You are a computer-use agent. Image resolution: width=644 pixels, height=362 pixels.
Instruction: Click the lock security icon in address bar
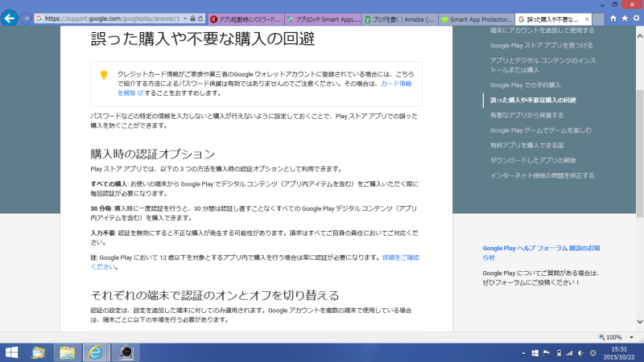[x=192, y=19]
